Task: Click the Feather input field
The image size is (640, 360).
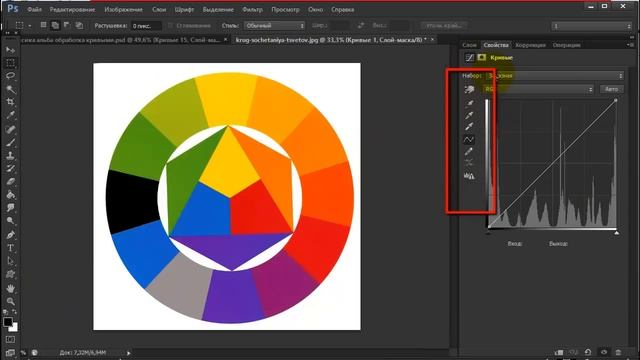Action: click(146, 26)
